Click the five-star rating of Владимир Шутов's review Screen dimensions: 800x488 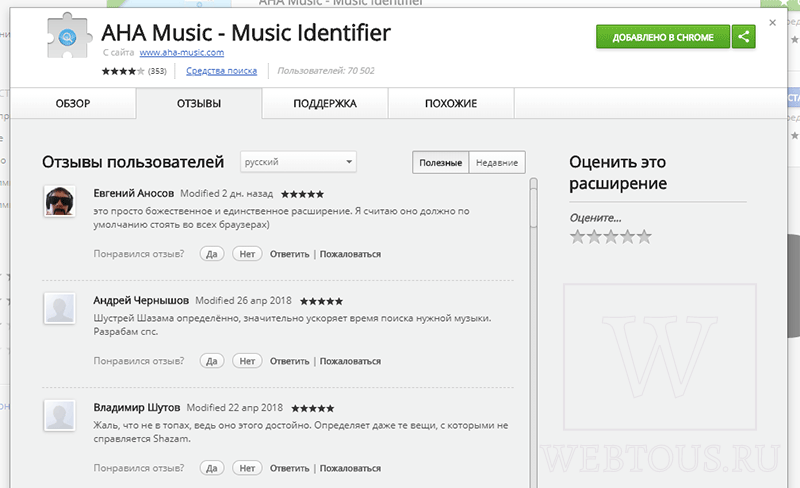click(x=313, y=408)
